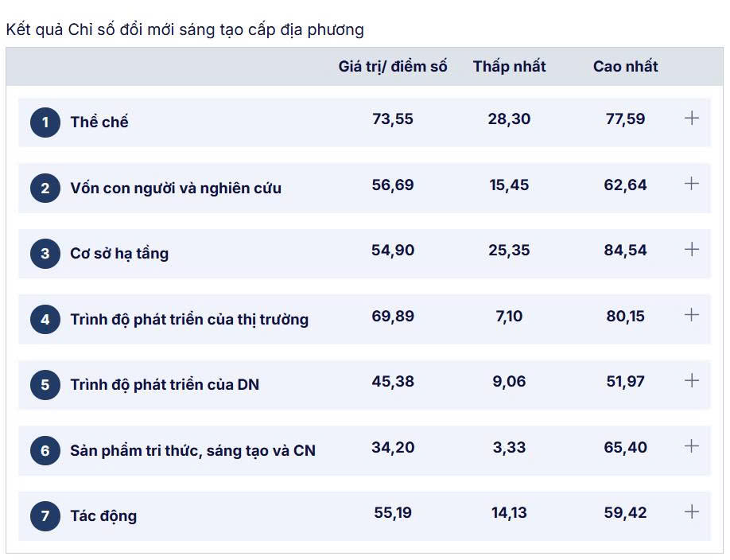Expand the Thể chế row plus icon

[692, 119]
